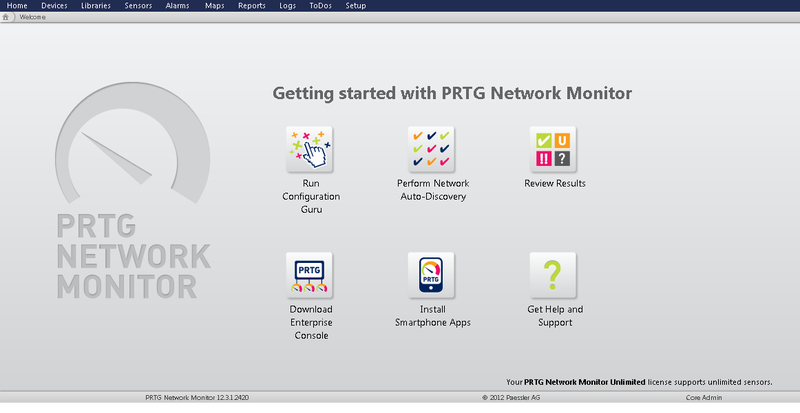800x413 pixels.
Task: Click the Perform Network Auto-Discovery text link
Action: [x=433, y=189]
